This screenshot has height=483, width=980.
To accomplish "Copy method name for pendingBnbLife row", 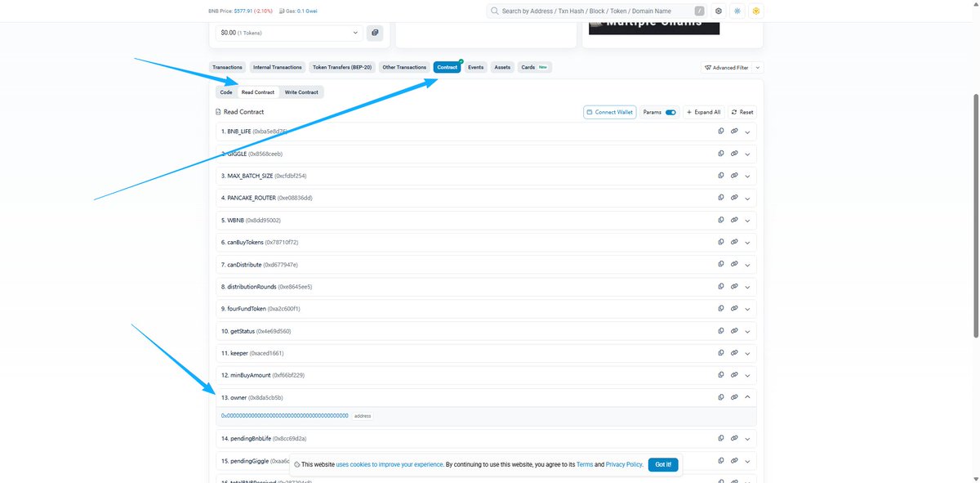I will (x=720, y=438).
